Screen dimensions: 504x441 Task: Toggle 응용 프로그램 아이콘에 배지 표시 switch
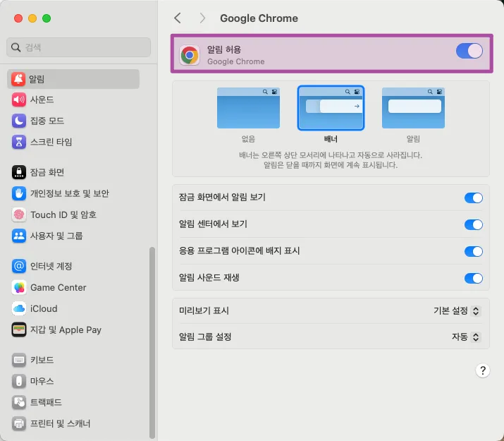[x=474, y=251]
